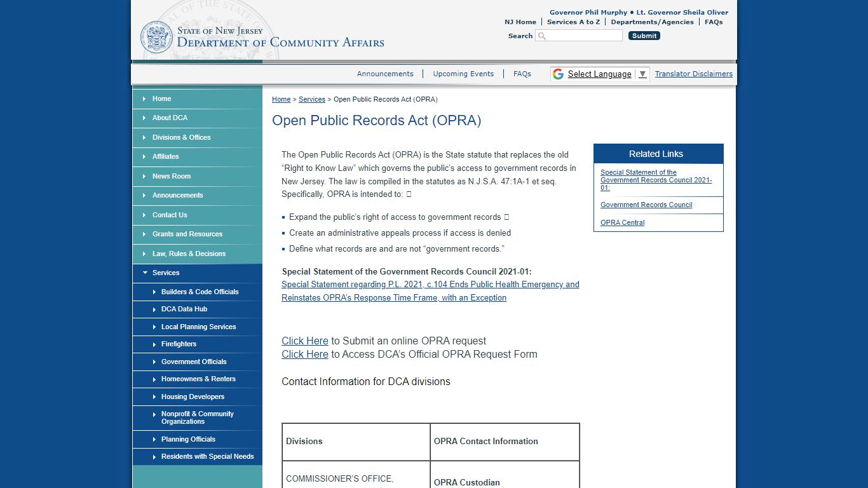
Task: Open Law, Rules & Decisions sidebar item
Action: click(x=197, y=254)
